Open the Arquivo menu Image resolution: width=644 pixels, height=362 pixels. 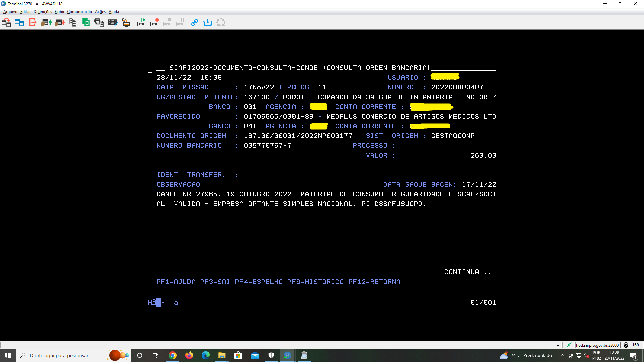(x=10, y=12)
